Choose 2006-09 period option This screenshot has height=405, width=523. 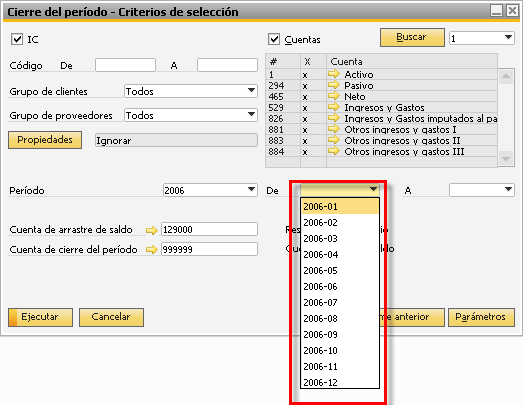(340, 335)
